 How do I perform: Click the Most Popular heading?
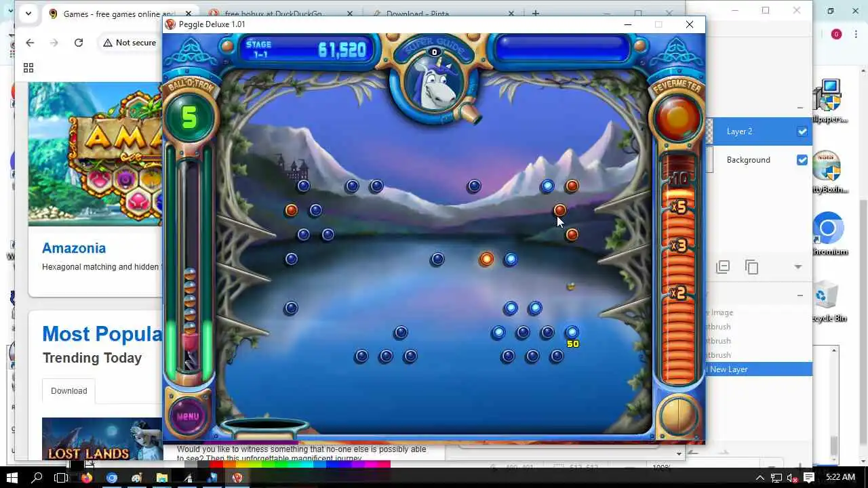coord(102,334)
